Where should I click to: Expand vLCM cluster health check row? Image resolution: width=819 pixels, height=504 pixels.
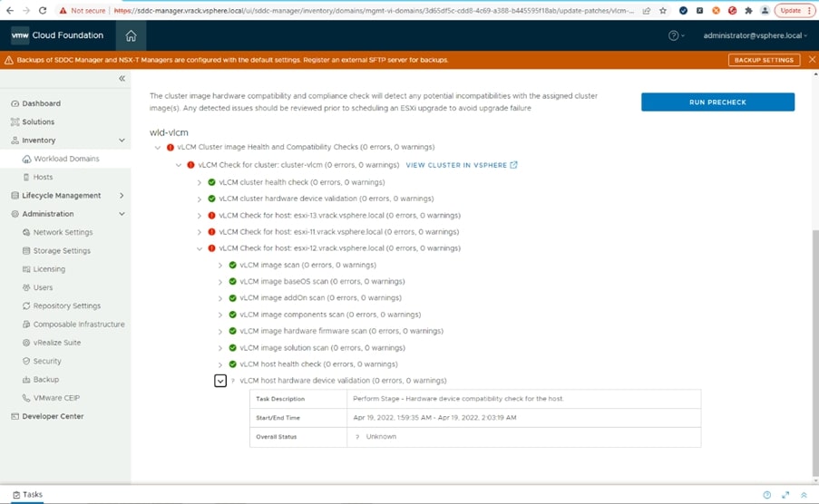(200, 182)
